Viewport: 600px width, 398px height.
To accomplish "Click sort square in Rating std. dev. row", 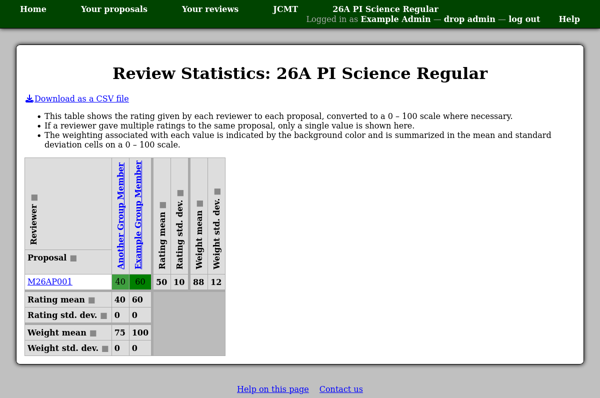I will point(104,316).
